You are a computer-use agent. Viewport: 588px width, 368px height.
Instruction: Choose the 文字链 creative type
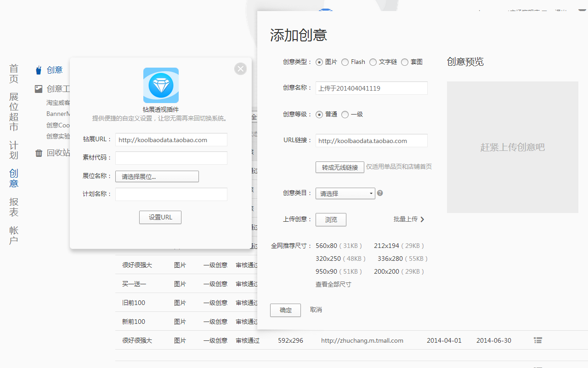click(373, 62)
